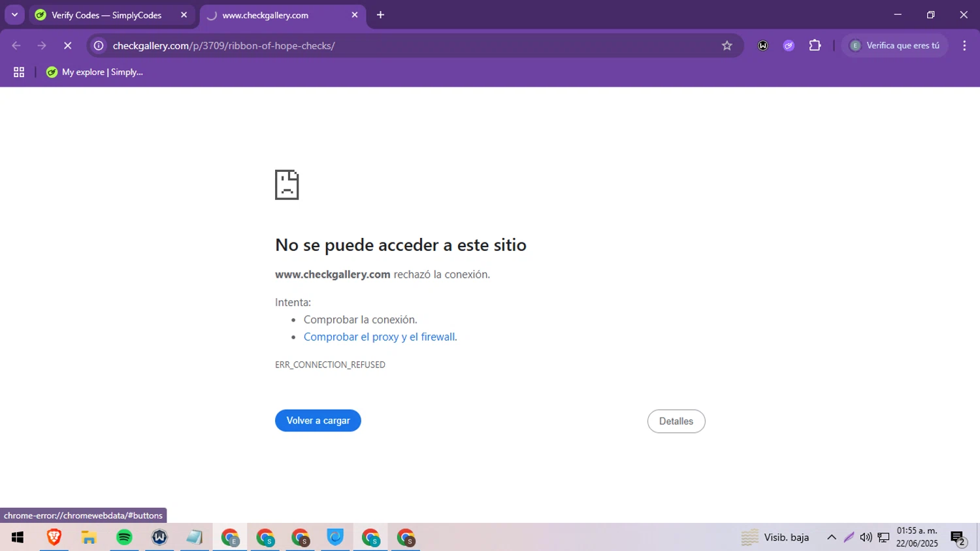Click the Comprobar la conexión suggestion
The height and width of the screenshot is (551, 980).
360,320
